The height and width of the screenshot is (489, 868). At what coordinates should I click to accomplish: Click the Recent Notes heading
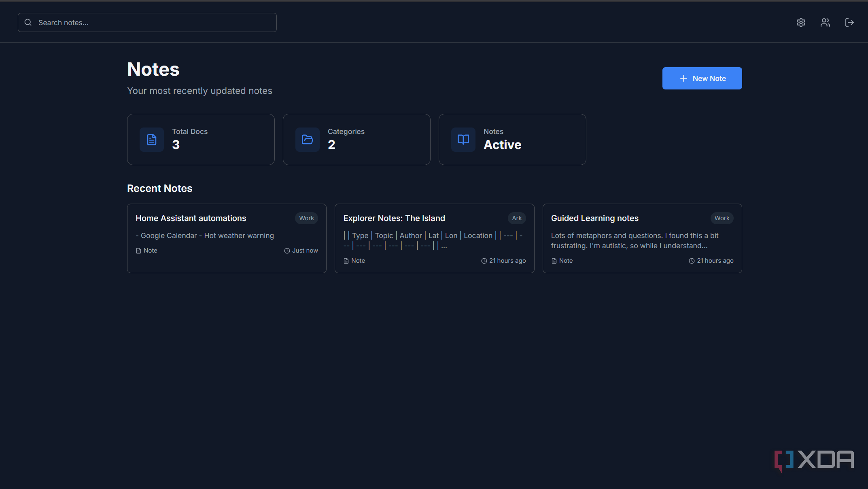pyautogui.click(x=160, y=188)
